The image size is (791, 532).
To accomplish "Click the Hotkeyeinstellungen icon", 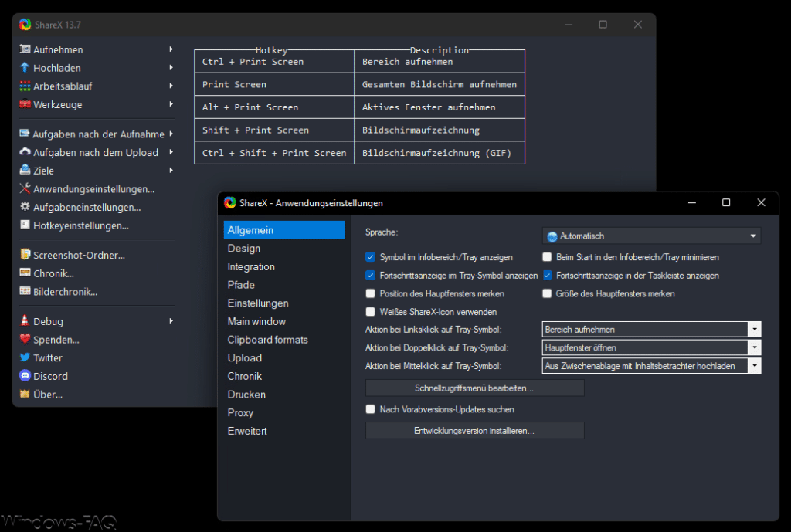I will tap(25, 225).
